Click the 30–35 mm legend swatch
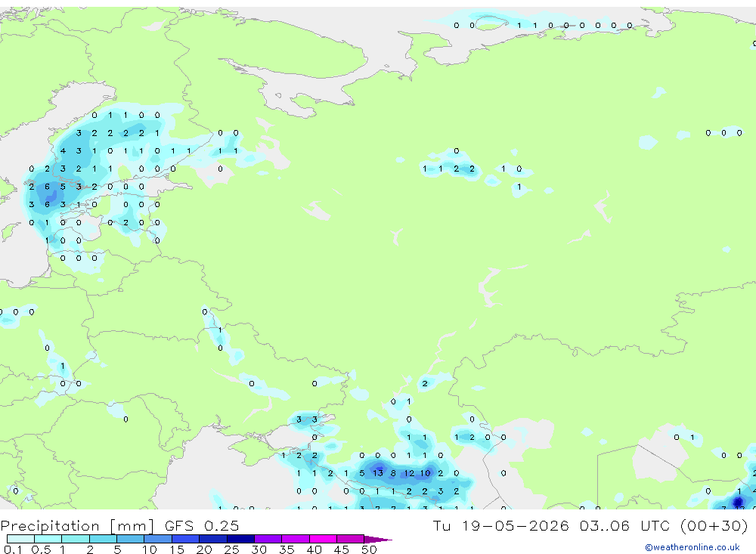The height and width of the screenshot is (554, 756). (x=268, y=539)
